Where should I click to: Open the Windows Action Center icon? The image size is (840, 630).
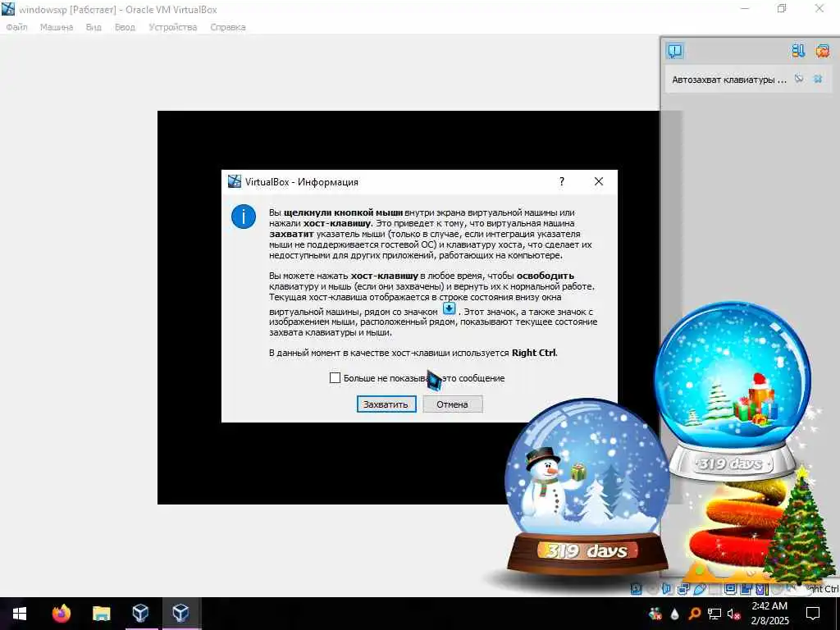click(x=813, y=614)
